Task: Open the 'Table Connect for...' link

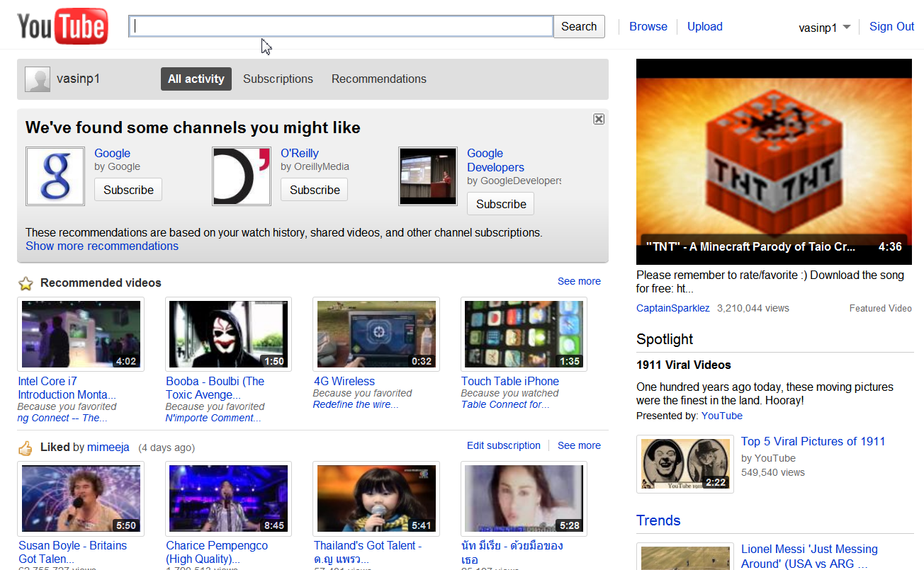Action: coord(505,404)
